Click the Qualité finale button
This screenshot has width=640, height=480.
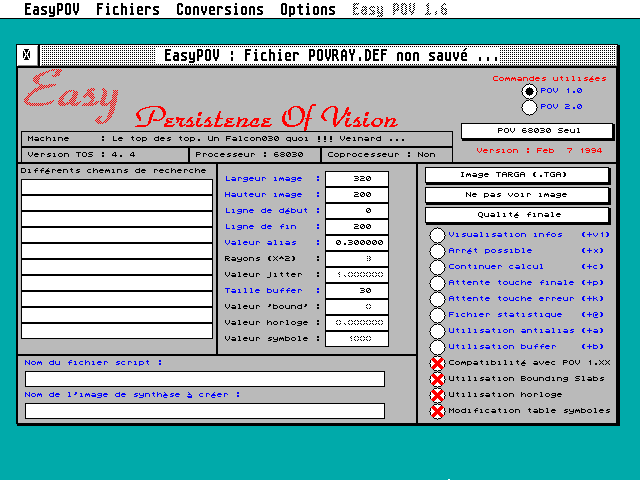517,215
